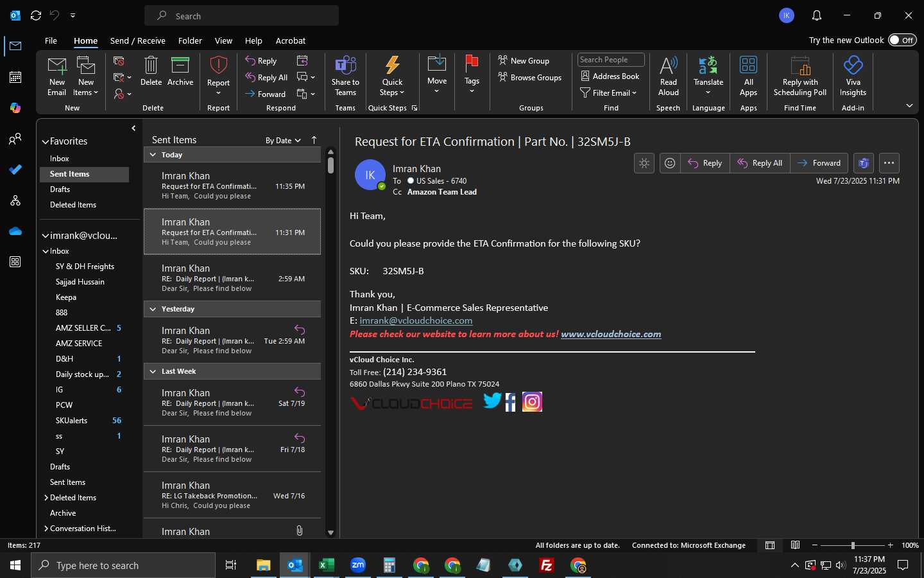Click Teams icon in message header
The image size is (924, 578).
coord(864,163)
